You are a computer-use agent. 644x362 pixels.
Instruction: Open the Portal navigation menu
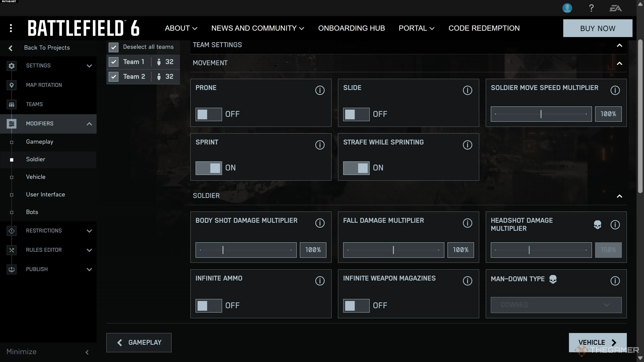click(416, 28)
